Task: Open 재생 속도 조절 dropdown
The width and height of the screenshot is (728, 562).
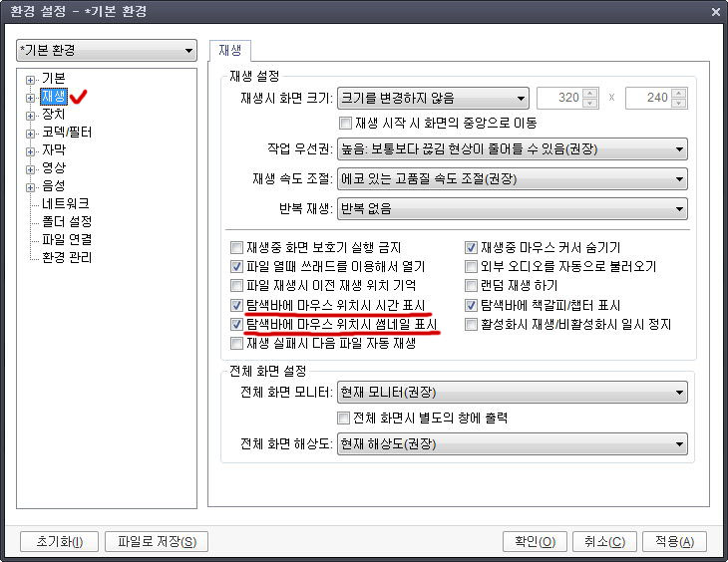Action: (513, 179)
